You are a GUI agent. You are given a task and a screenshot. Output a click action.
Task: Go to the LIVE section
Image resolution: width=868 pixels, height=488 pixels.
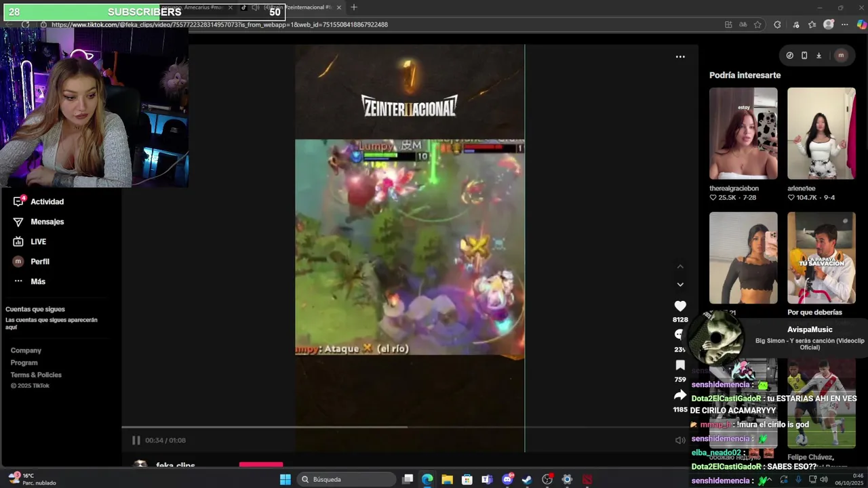[x=30, y=241]
